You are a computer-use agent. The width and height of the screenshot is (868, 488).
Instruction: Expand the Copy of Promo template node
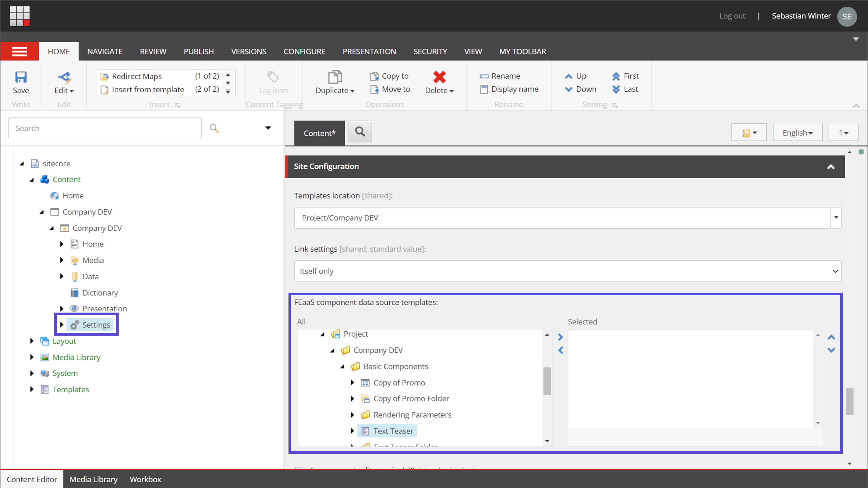[x=352, y=383]
